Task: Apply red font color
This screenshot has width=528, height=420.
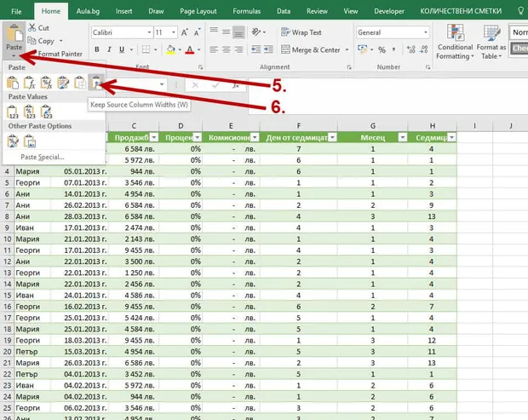Action: coord(190,50)
